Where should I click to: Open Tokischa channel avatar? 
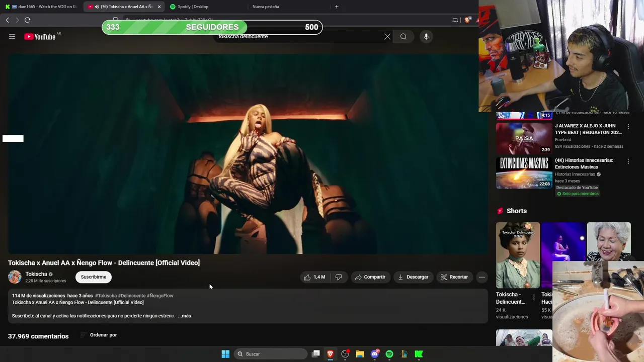pos(15,277)
